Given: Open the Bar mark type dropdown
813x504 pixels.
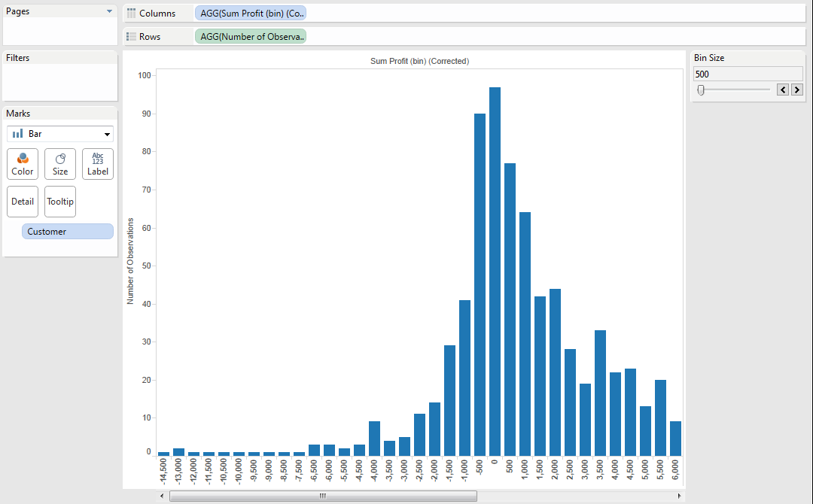Looking at the screenshot, I should pyautogui.click(x=108, y=133).
